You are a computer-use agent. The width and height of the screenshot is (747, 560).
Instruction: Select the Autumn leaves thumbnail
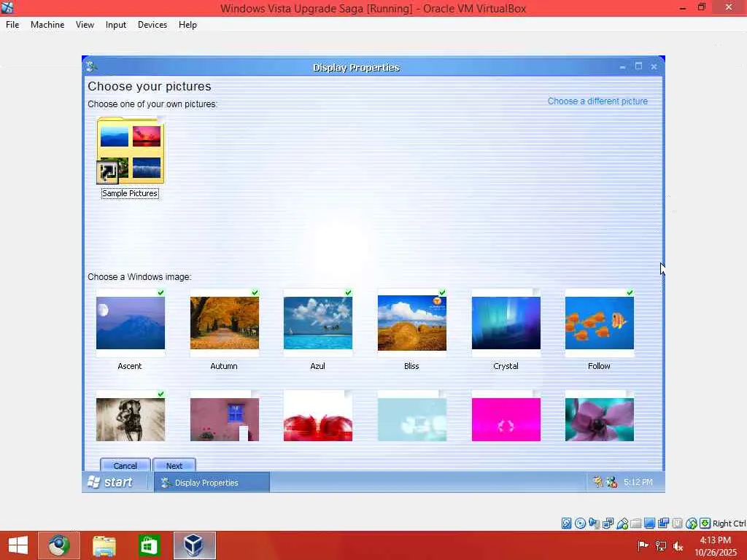(x=225, y=323)
